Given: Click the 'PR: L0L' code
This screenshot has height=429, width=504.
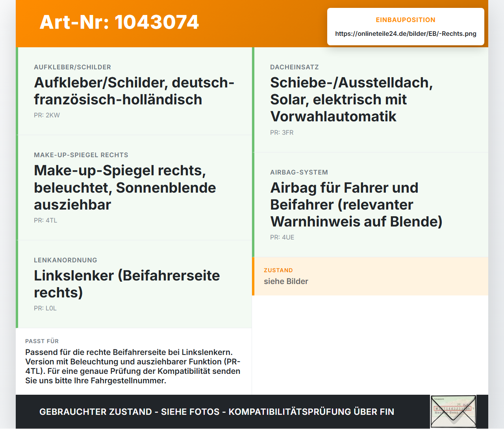Looking at the screenshot, I should (x=45, y=308).
